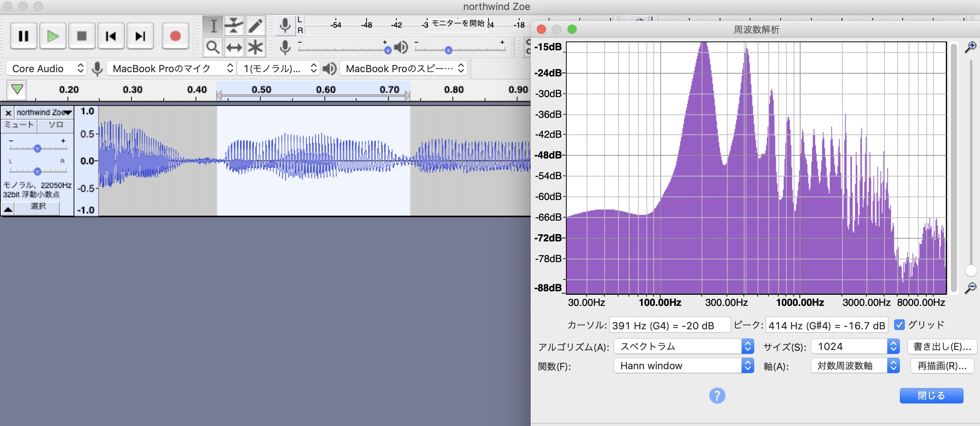The image size is (980, 426).
Task: Close the northwind Zoe track
Action: [8, 113]
